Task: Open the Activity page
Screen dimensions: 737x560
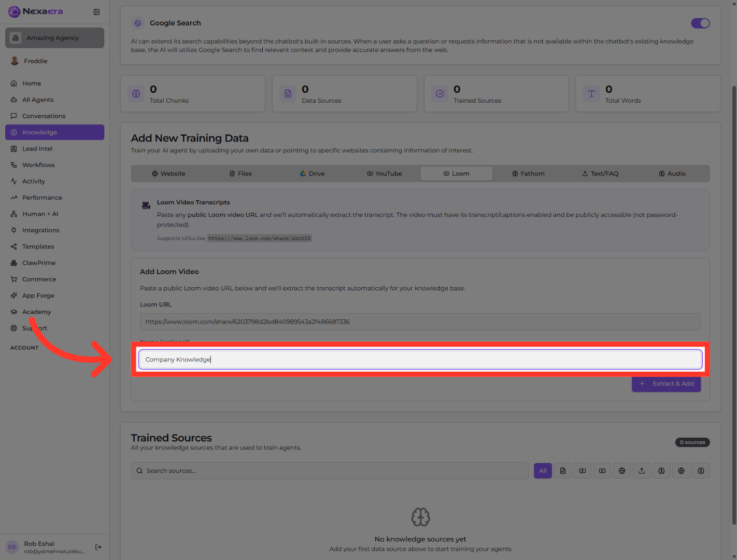Action: 54,181
